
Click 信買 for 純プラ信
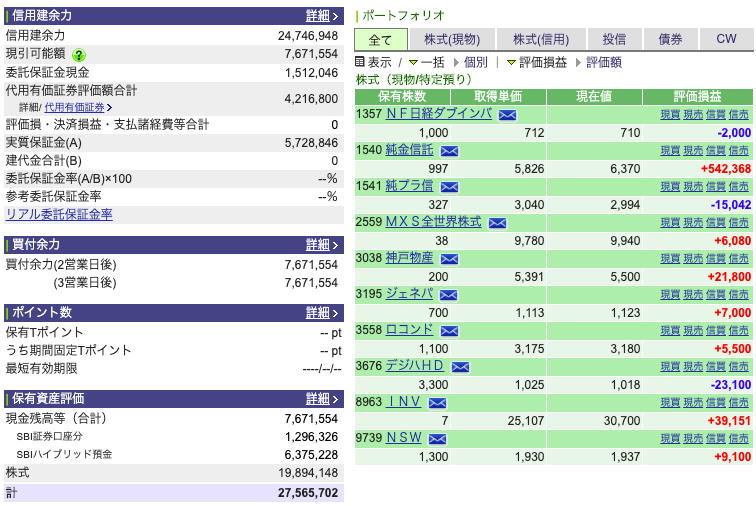716,187
